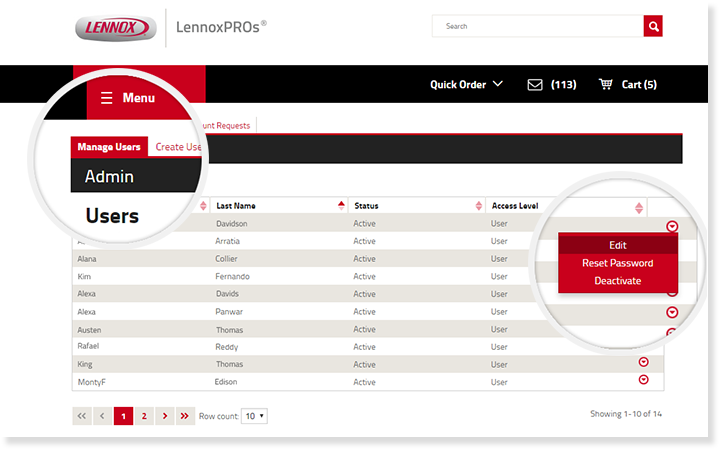Open actions menu for Davidson row
This screenshot has height=449, width=719.
point(672,226)
